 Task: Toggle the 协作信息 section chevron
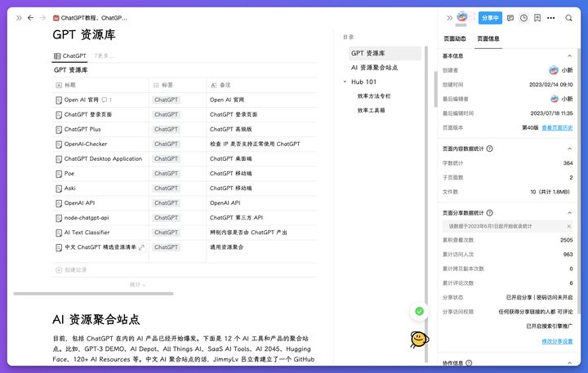[x=569, y=362]
